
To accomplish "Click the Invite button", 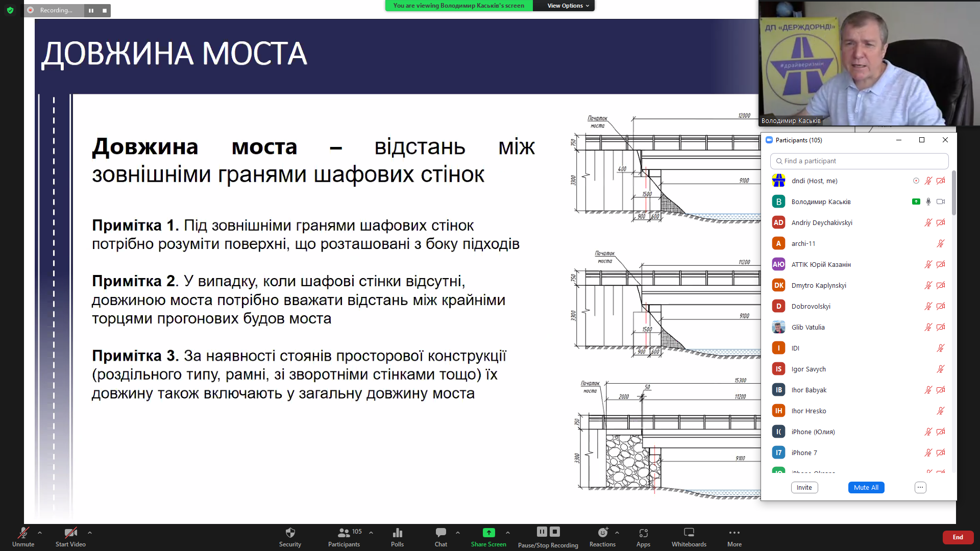I will coord(804,488).
